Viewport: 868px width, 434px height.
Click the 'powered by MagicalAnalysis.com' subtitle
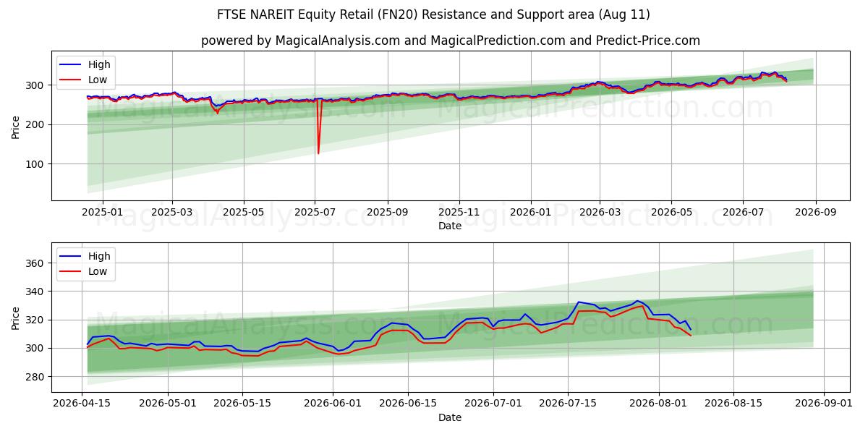(x=451, y=41)
